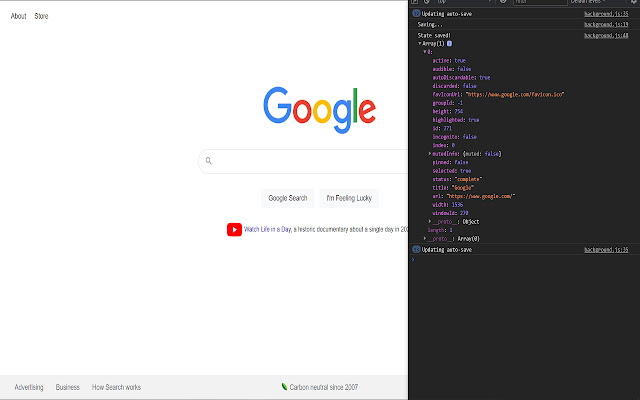This screenshot has height=400, width=640.
Task: Click the groupId: -1 property row
Action: point(448,103)
